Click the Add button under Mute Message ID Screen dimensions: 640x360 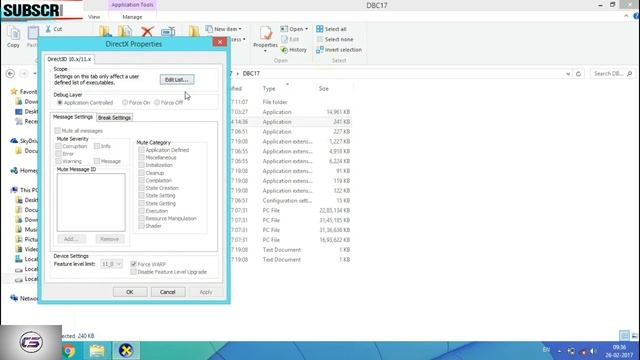point(71,239)
